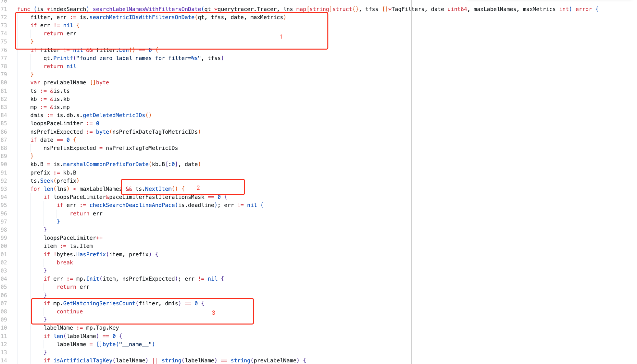Screen dimensions: 637x364
Task: Click 'loopsPaceLimiter := 0' line
Action: click(65, 123)
